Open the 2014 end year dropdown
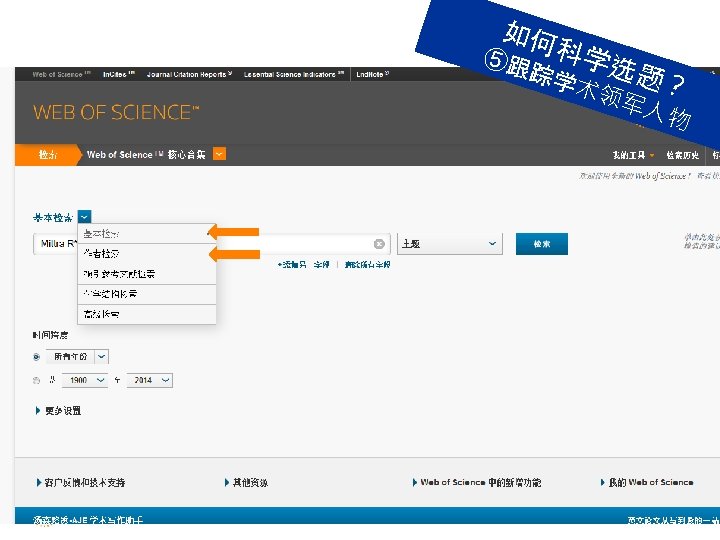Screen dimensions: 720x540 click(x=150, y=380)
